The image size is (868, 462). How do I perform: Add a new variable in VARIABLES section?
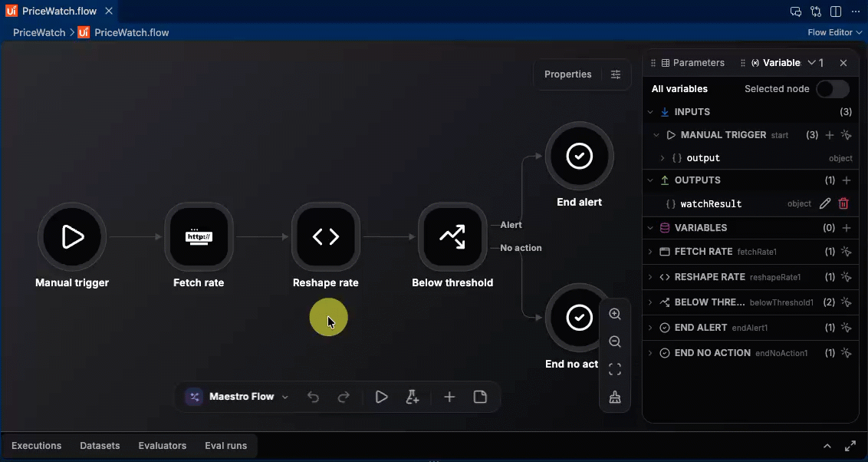click(x=847, y=228)
